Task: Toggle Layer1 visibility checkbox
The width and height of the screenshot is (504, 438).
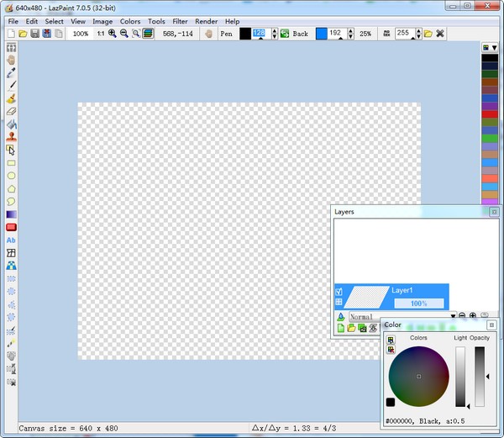Action: 339,291
